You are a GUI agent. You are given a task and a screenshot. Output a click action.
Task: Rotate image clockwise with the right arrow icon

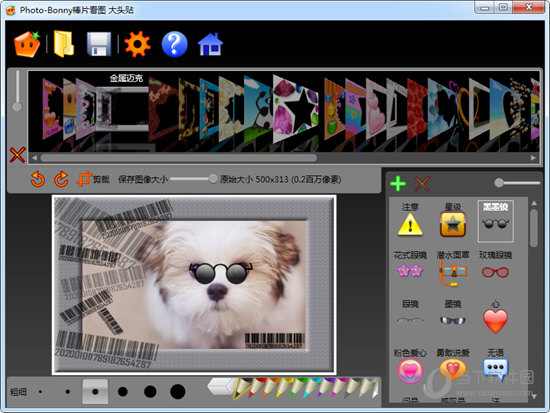point(61,179)
